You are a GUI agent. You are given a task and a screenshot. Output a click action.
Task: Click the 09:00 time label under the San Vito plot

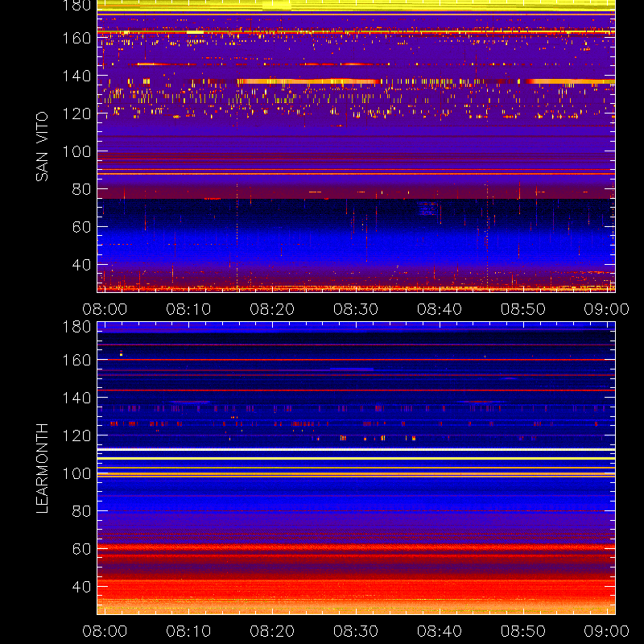tap(607, 309)
